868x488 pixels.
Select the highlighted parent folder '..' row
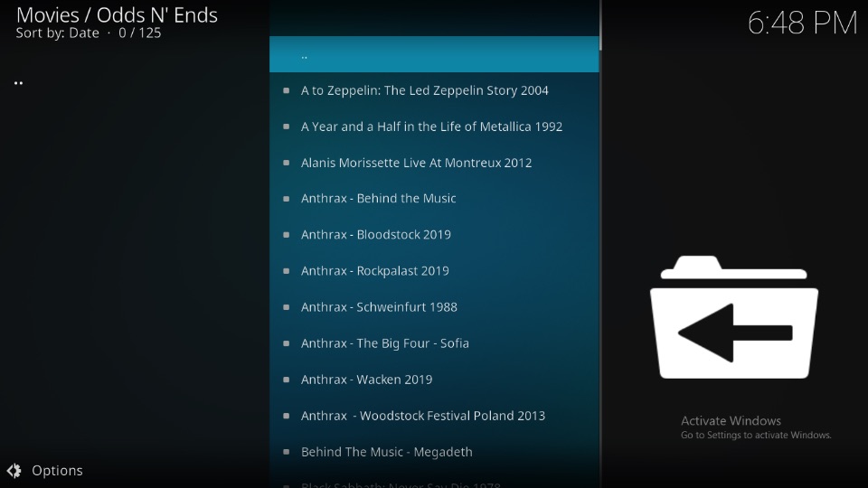tap(434, 54)
